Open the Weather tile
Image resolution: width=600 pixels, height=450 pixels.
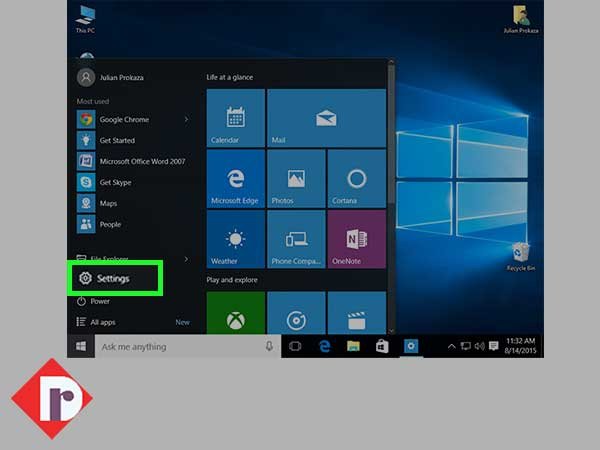(236, 239)
